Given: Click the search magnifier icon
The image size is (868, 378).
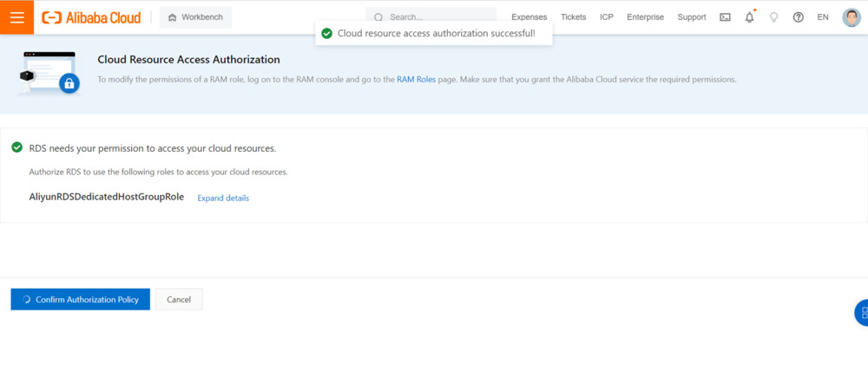Looking at the screenshot, I should click(x=378, y=17).
